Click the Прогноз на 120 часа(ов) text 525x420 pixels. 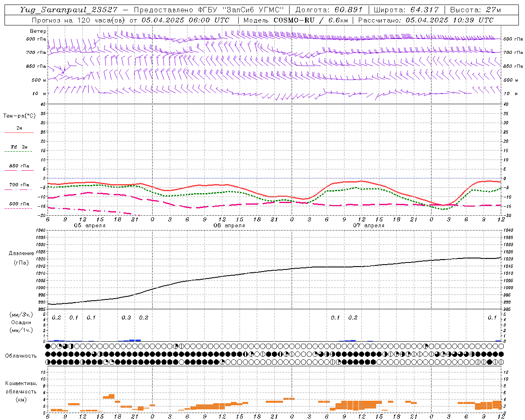tap(80, 20)
